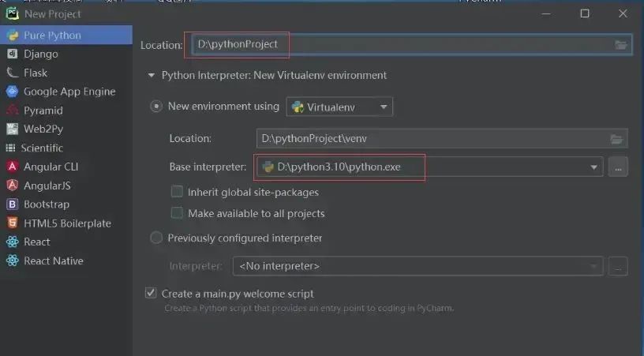Select Web2Py in the sidebar
Image resolution: width=644 pixels, height=356 pixels.
(x=66, y=129)
